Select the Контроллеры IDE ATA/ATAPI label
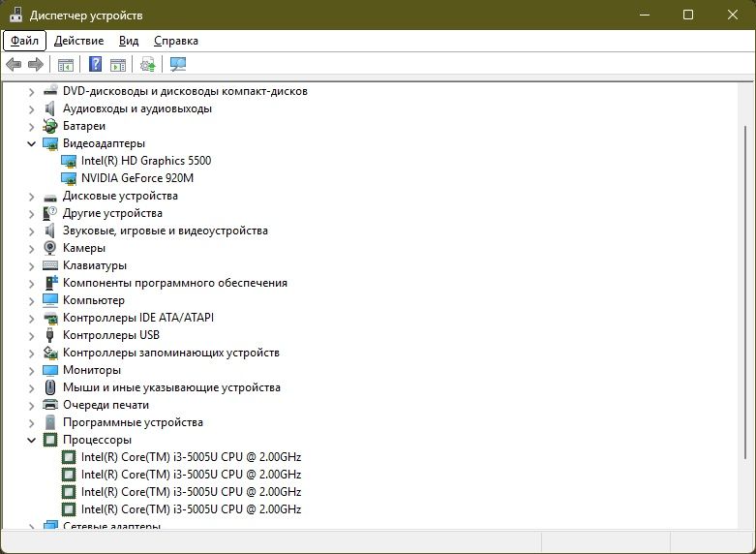756x554 pixels. 138,318
